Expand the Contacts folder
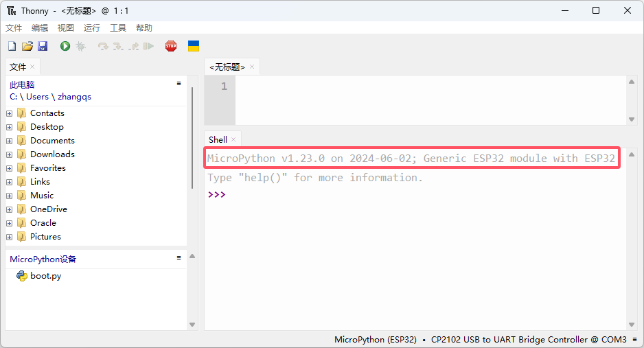The height and width of the screenshot is (348, 644). (x=10, y=113)
